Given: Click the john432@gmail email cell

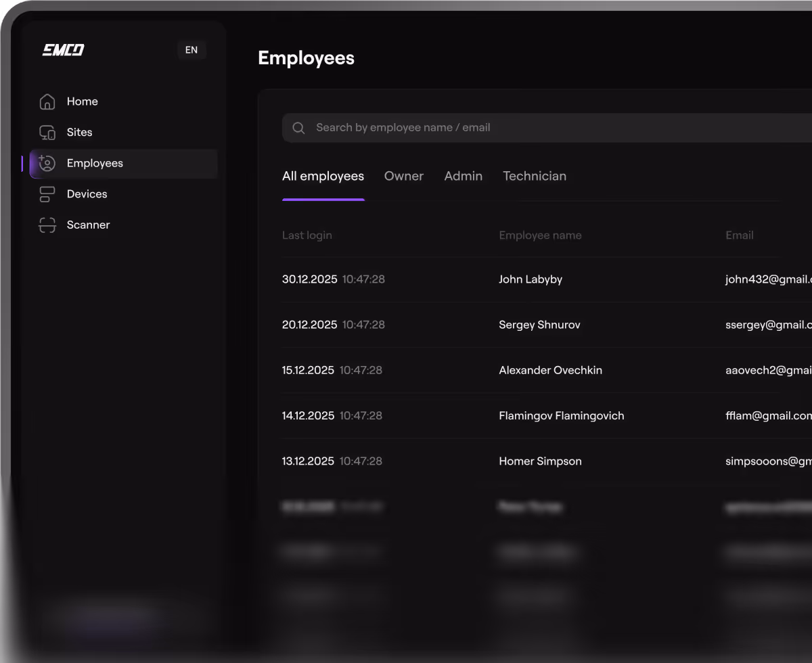Looking at the screenshot, I should coord(769,279).
